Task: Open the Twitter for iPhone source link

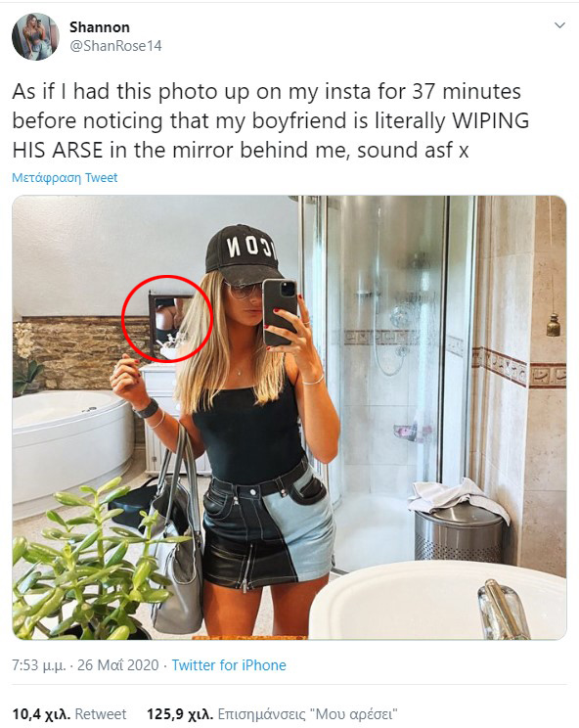Action: click(x=229, y=664)
